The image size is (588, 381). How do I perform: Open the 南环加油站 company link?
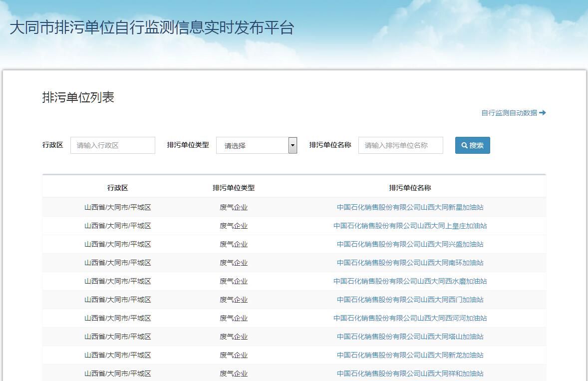[x=410, y=263]
